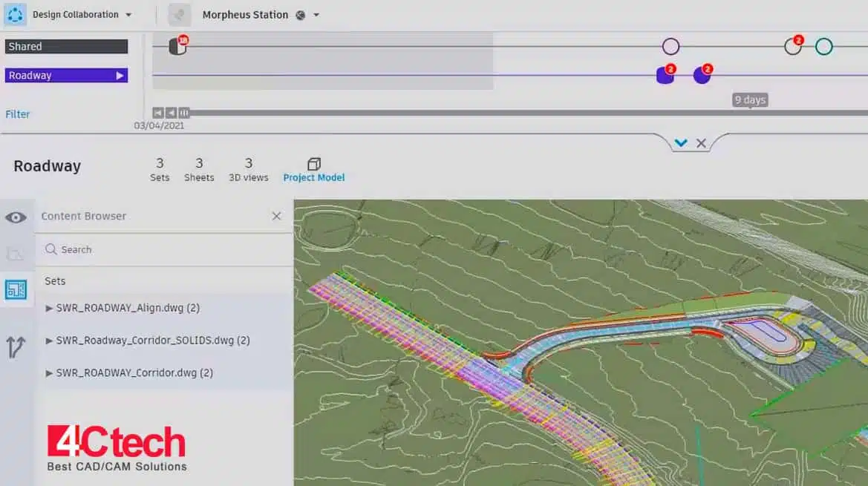Screen dimensions: 868x486
Task: Click the branching arrows changes icon
Action: point(16,347)
